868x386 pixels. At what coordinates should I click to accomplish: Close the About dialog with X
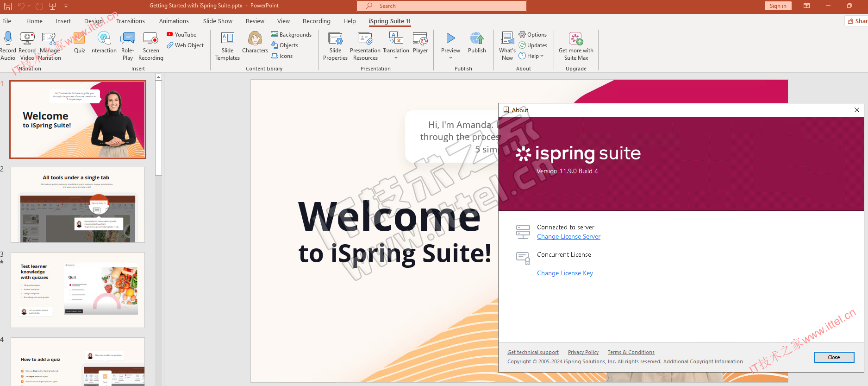coord(856,110)
